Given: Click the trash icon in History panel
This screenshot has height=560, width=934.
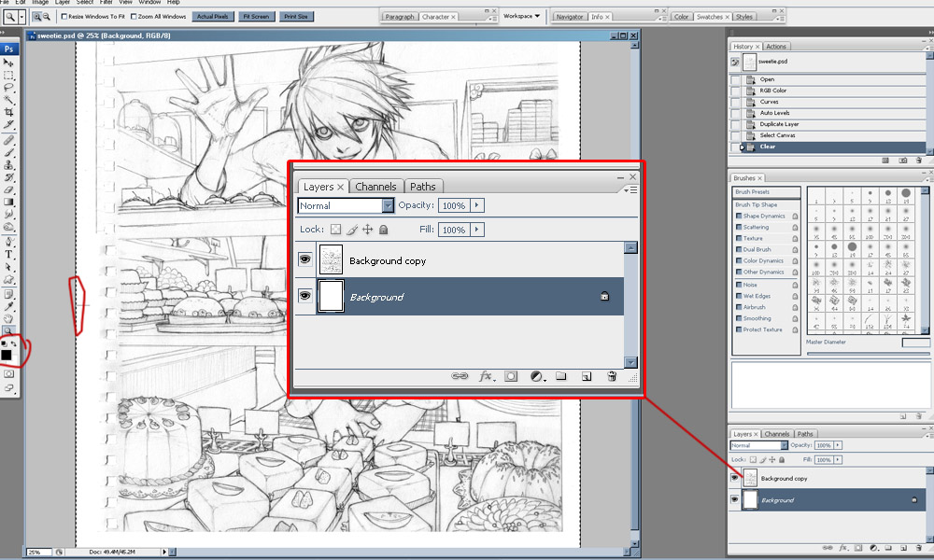Looking at the screenshot, I should [x=918, y=161].
